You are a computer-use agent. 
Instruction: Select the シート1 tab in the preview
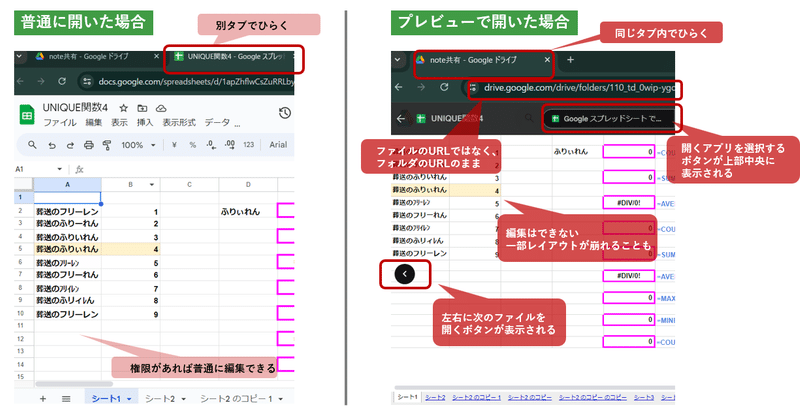407,397
